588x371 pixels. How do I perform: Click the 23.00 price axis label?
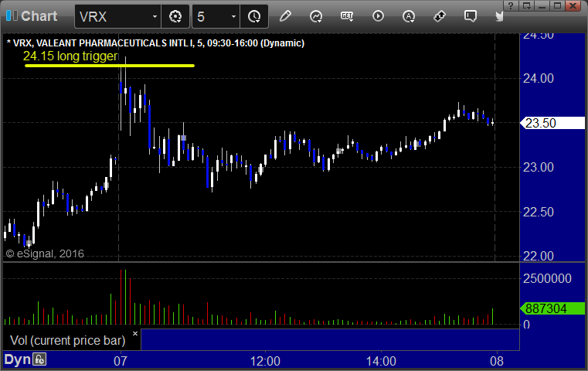point(539,167)
